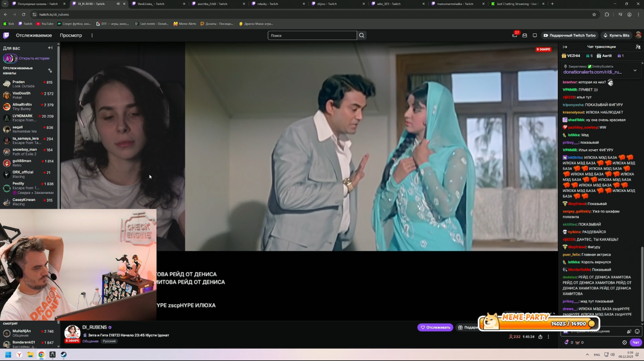Viewport: 644px width, 361px height.
Task: Open the emote picker in chat input
Action: point(637,331)
